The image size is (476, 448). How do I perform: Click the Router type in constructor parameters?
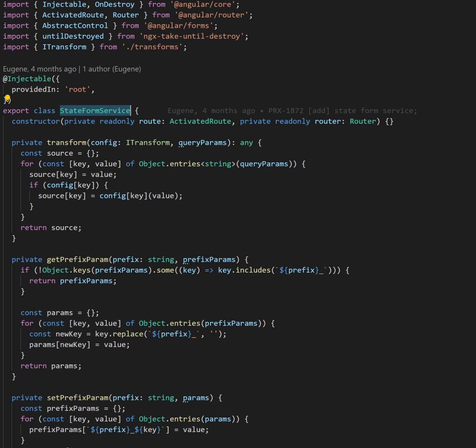pos(363,121)
